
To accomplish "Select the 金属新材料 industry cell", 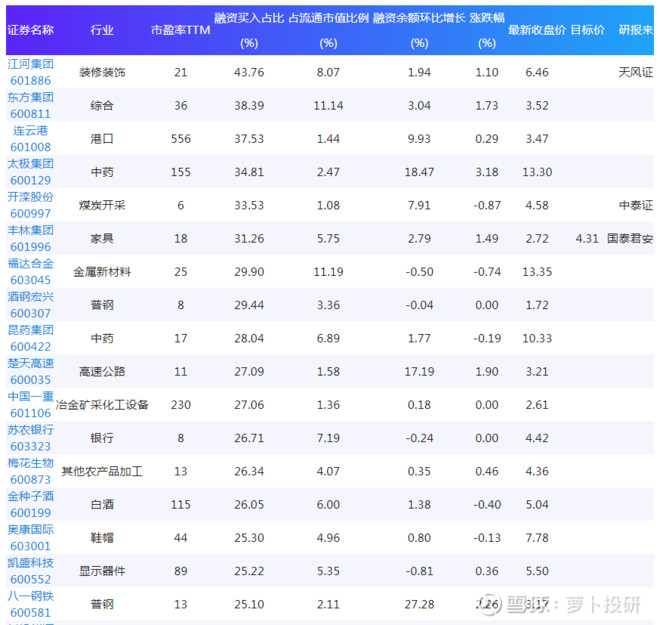I will (x=102, y=272).
